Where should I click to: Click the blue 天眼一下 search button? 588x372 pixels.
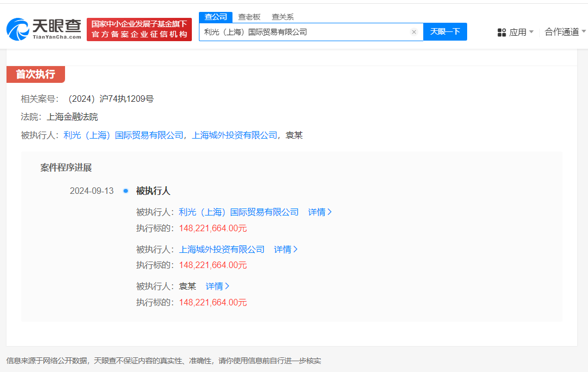coord(445,31)
